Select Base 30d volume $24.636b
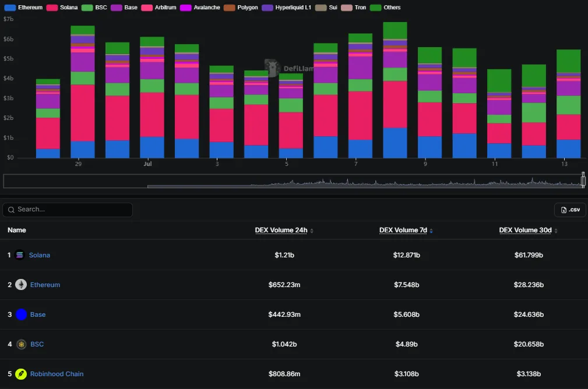588x389 pixels. click(529, 314)
